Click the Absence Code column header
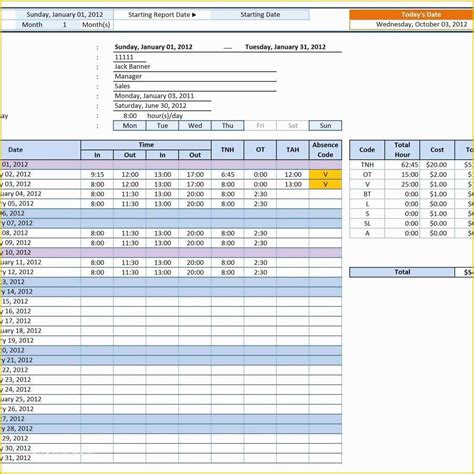Image resolution: width=474 pixels, height=474 pixels. click(325, 150)
